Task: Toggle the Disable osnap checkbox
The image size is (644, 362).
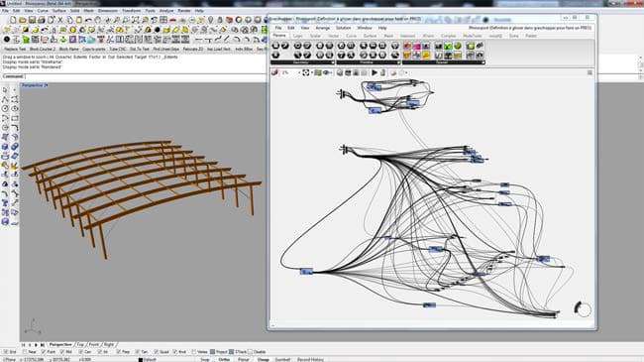Action: coord(250,352)
